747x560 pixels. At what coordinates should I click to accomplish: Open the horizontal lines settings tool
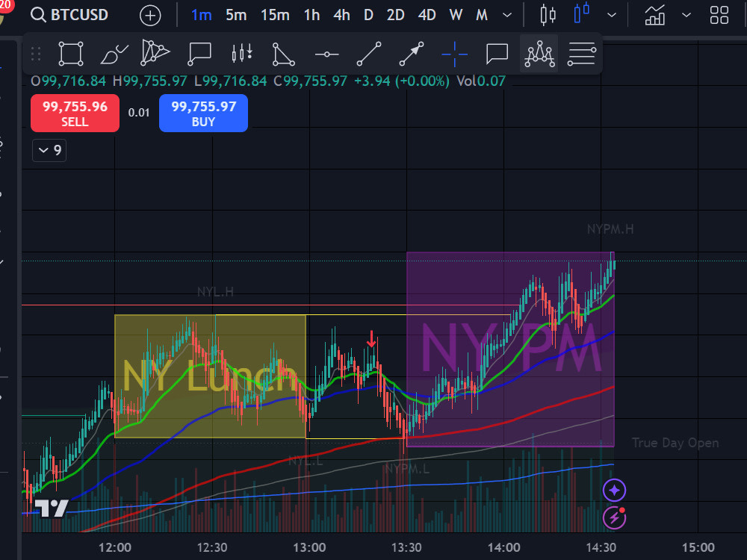tap(582, 54)
